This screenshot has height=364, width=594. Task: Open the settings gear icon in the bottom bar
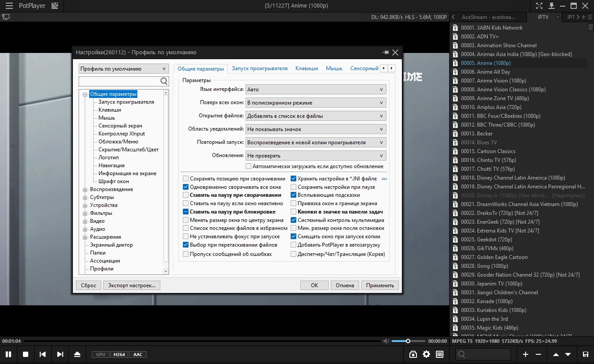point(426,354)
